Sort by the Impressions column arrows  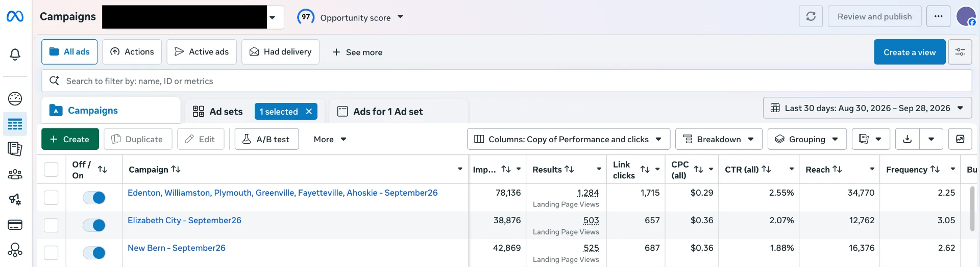(506, 169)
